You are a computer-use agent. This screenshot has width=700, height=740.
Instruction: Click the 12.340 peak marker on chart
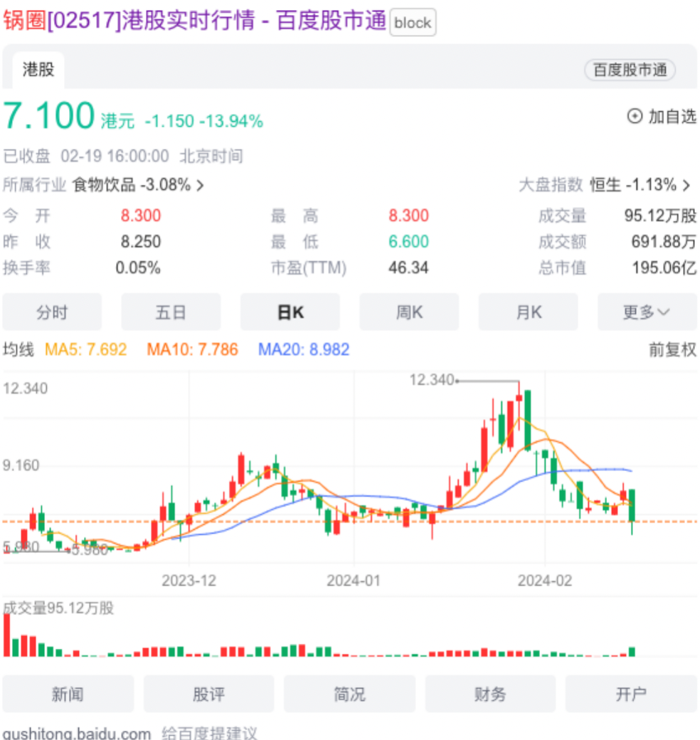[x=432, y=381]
